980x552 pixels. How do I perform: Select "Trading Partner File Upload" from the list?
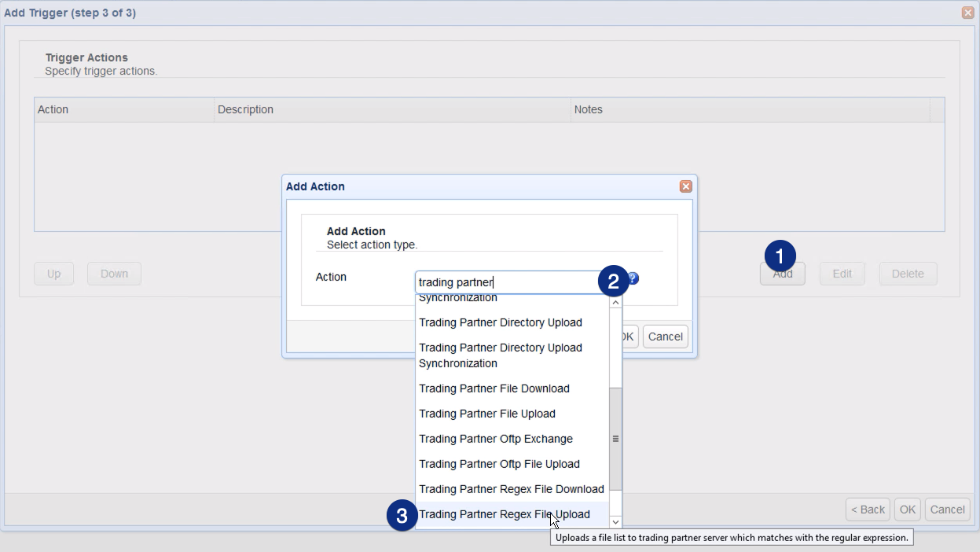pyautogui.click(x=486, y=414)
